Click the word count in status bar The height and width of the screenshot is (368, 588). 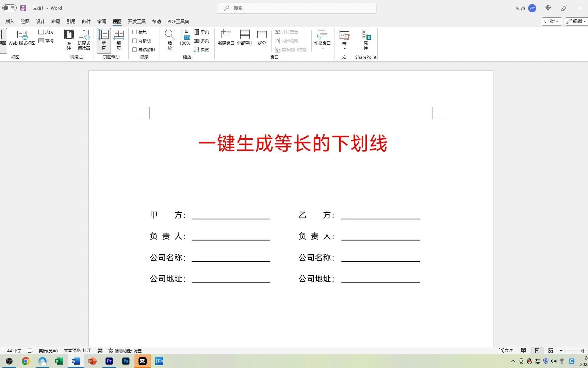point(14,351)
